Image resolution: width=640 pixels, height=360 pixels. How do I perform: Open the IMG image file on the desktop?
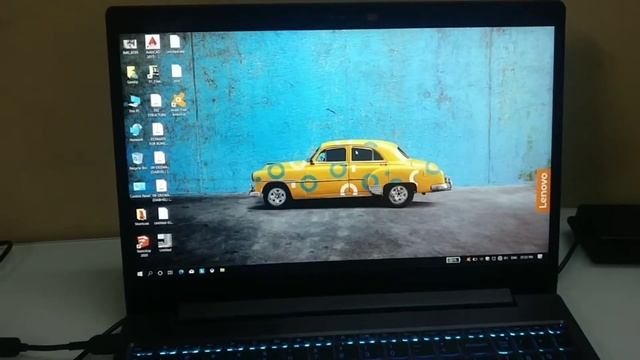tap(130, 46)
